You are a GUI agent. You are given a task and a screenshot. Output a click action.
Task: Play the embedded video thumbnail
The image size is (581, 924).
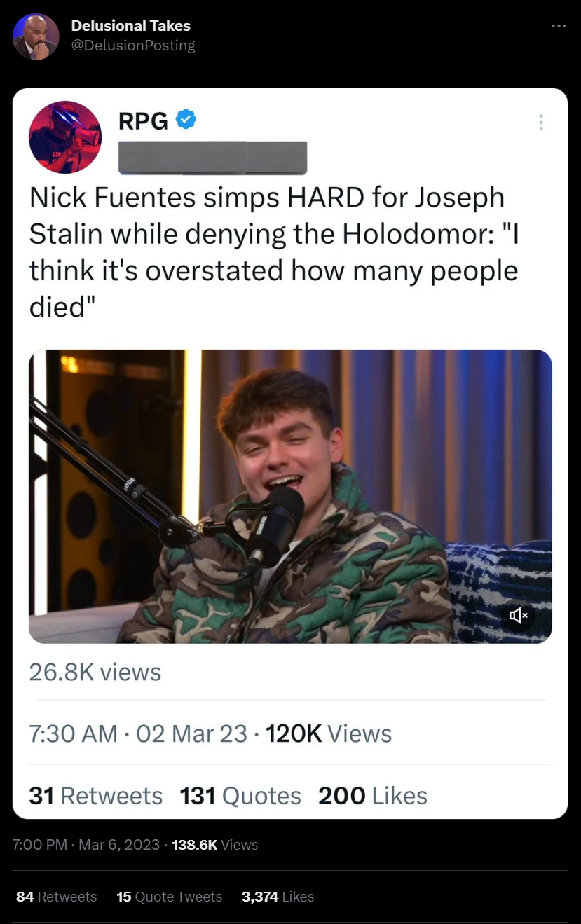[290, 496]
